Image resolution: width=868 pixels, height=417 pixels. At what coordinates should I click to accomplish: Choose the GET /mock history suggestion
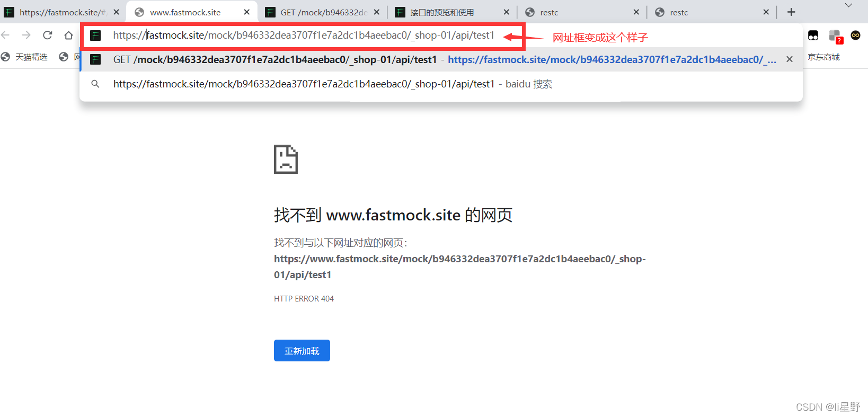[441, 59]
